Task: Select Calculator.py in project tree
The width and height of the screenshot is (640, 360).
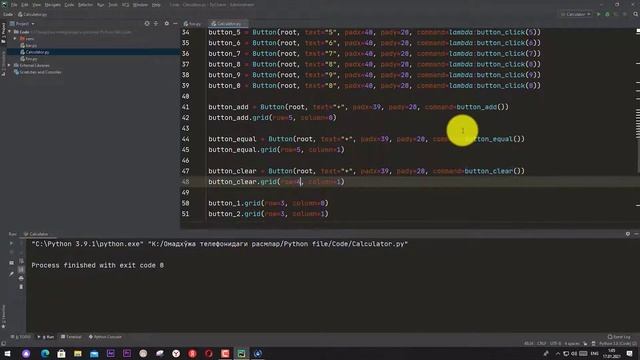Action: click(37, 52)
